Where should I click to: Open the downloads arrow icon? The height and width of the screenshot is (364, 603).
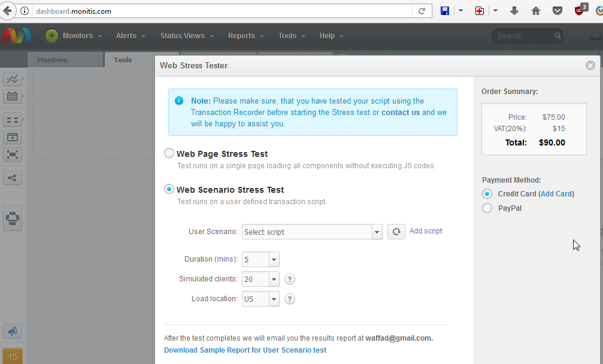(514, 11)
